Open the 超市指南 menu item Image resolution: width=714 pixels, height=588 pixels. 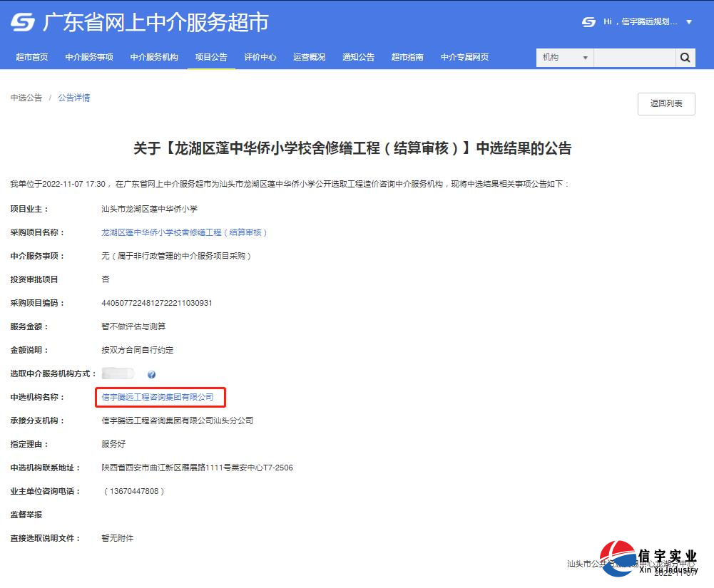(x=407, y=57)
